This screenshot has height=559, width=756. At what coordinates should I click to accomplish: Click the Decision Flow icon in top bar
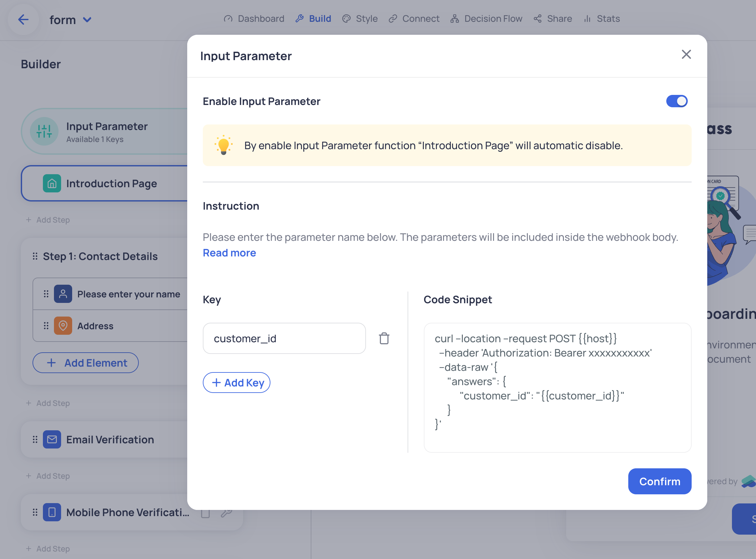coord(455,19)
